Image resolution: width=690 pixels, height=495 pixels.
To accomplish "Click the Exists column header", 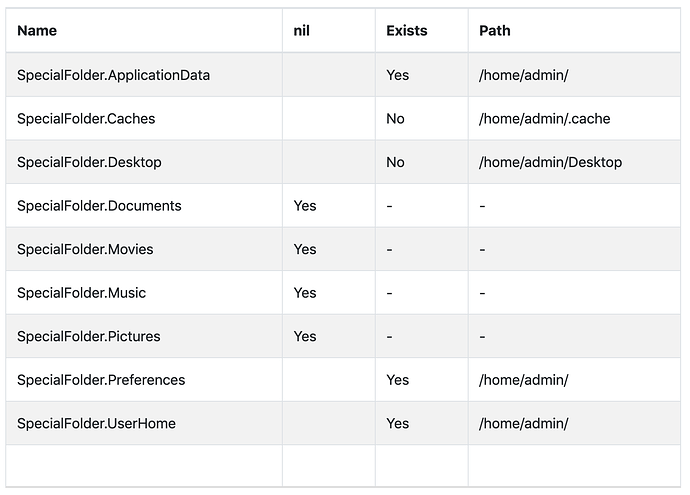I will 422,30.
